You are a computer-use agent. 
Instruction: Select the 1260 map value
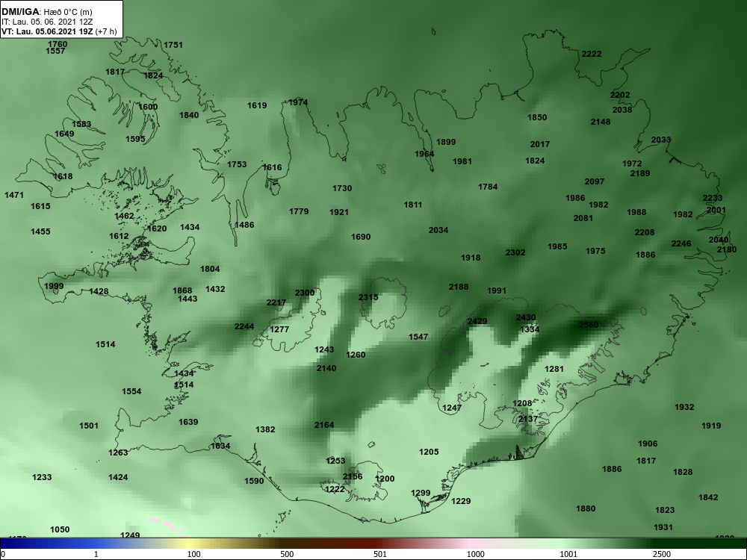click(356, 355)
